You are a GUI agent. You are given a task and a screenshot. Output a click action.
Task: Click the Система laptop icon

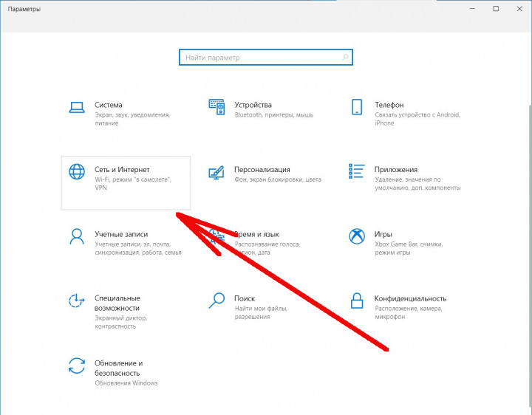pos(76,108)
